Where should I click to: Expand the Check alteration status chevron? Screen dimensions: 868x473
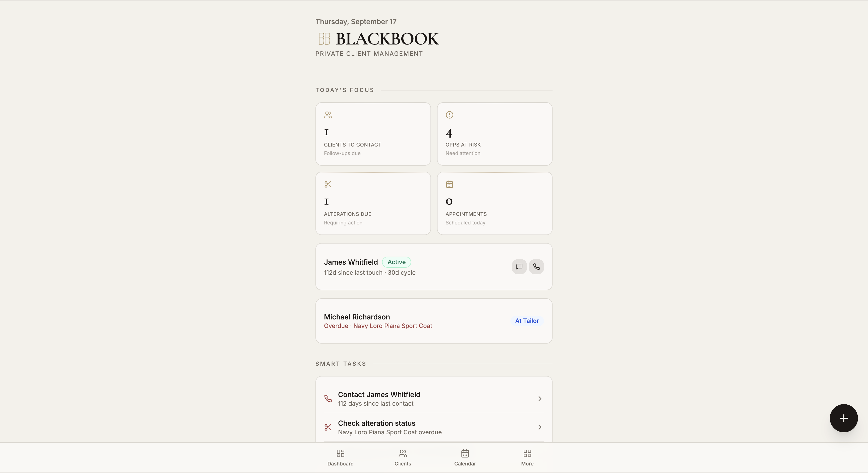(x=539, y=427)
